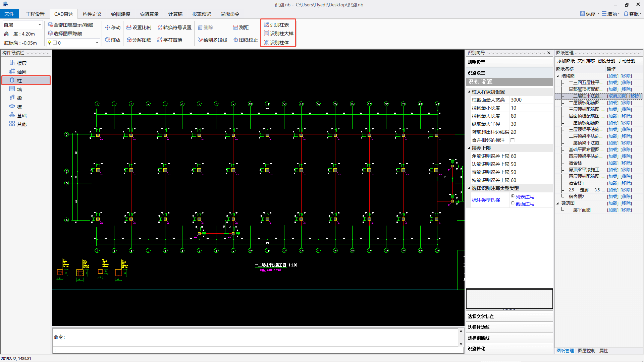Collapse 结构图 tree node
Viewport: 644px width, 362px height.
click(558, 76)
